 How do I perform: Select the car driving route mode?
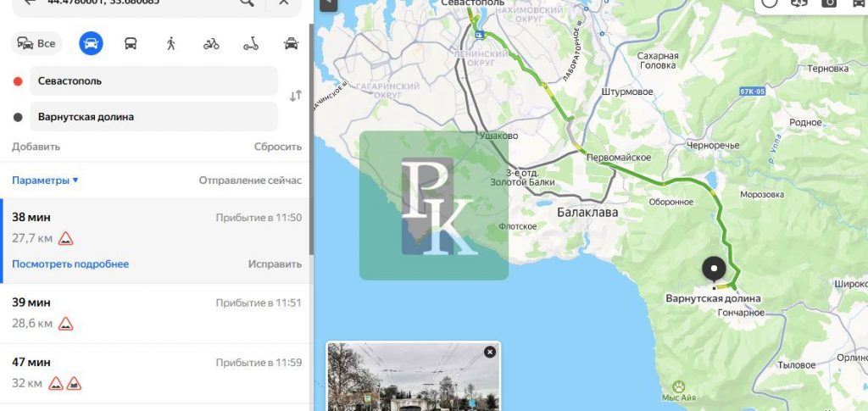click(x=91, y=43)
